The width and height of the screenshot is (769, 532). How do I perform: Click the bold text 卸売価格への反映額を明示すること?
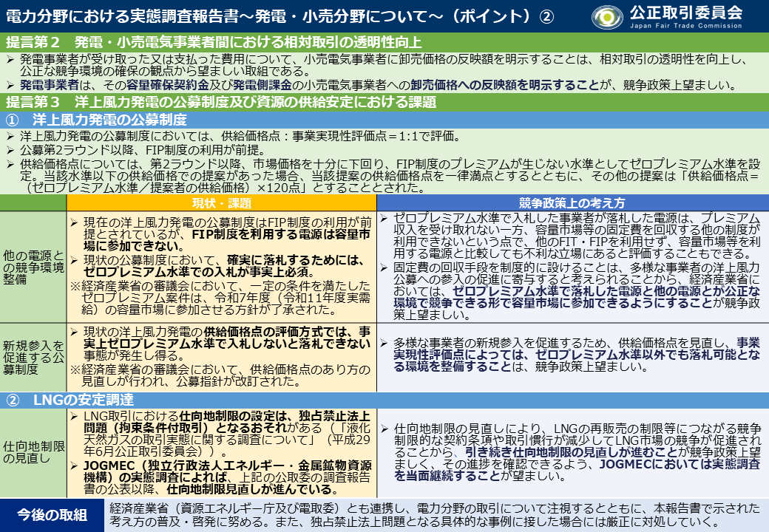505,85
